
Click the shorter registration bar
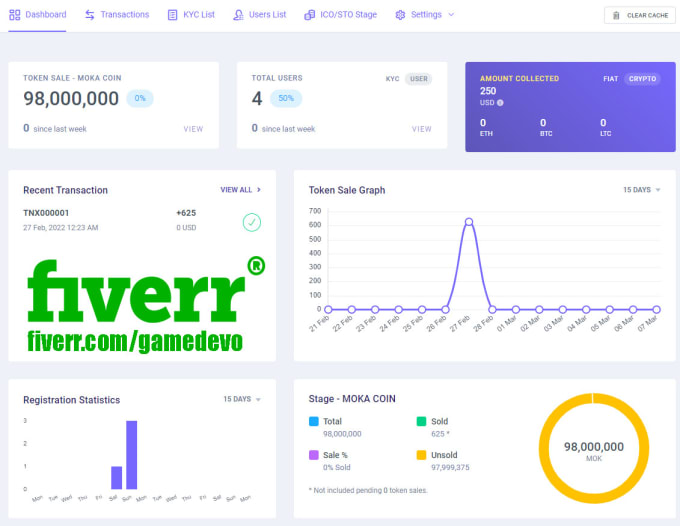tap(116, 478)
